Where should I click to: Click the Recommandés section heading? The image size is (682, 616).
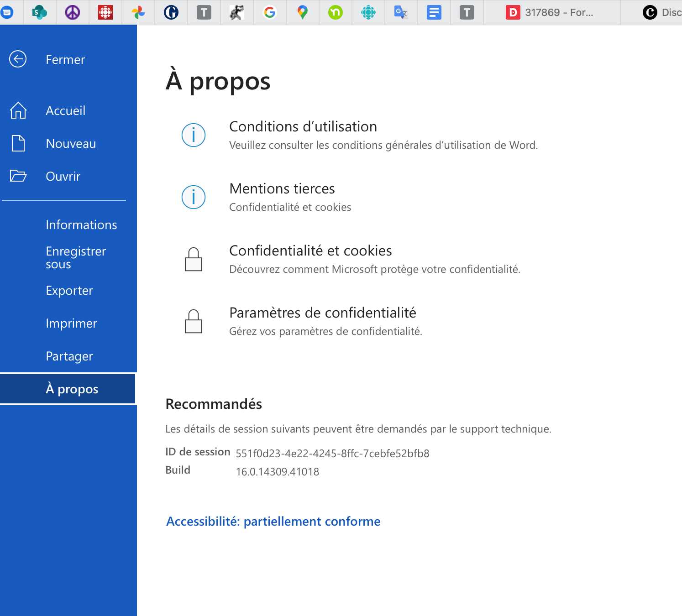(x=214, y=404)
